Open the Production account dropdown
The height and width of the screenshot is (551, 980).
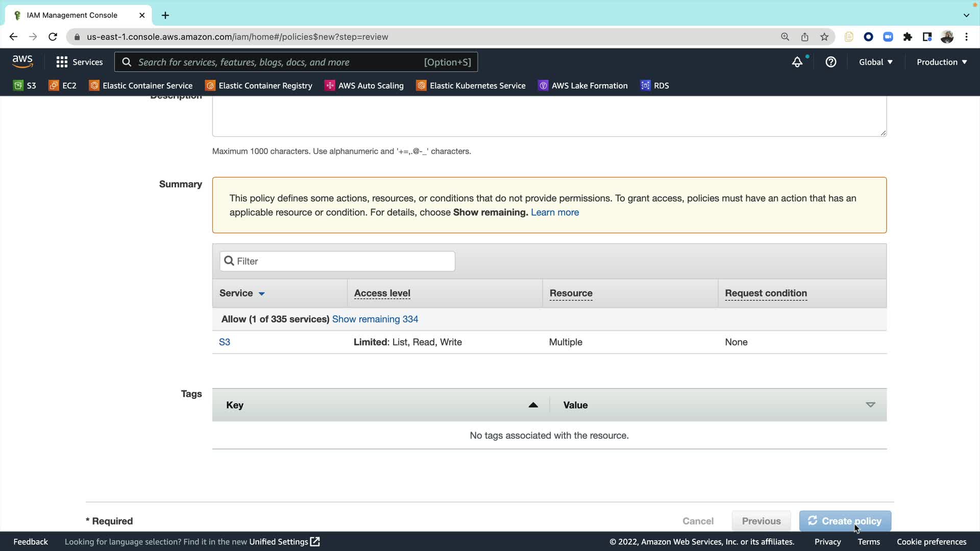point(942,62)
